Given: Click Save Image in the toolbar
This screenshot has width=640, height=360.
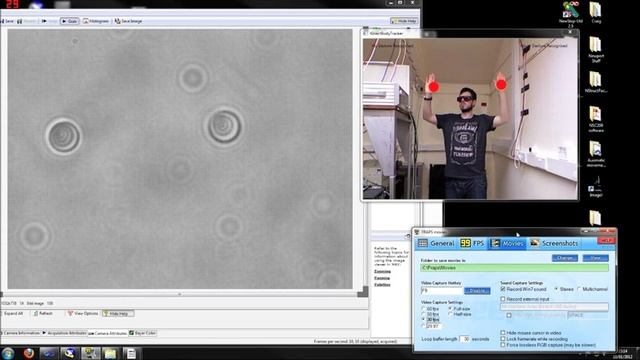Looking at the screenshot, I should [x=128, y=21].
